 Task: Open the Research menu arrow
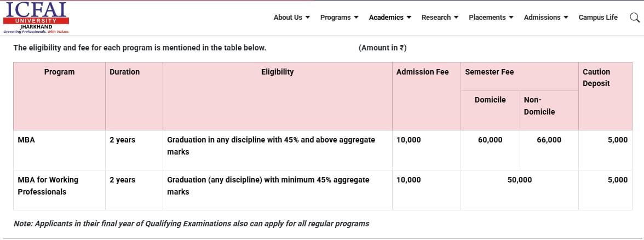tap(456, 18)
